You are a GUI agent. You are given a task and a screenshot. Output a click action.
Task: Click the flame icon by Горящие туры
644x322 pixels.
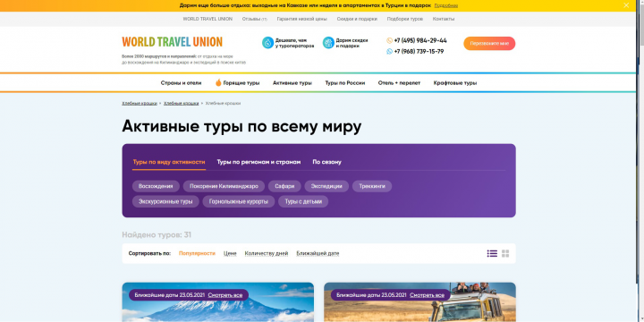[218, 82]
